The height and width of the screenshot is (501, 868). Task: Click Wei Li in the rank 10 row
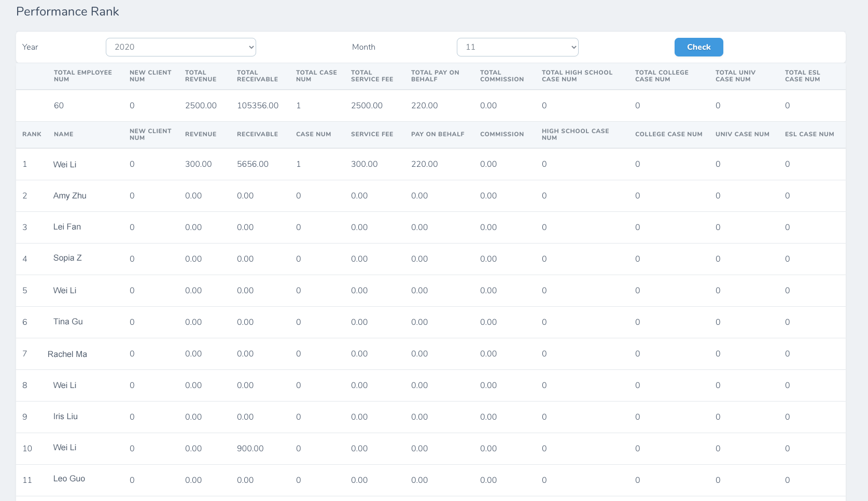coord(65,448)
